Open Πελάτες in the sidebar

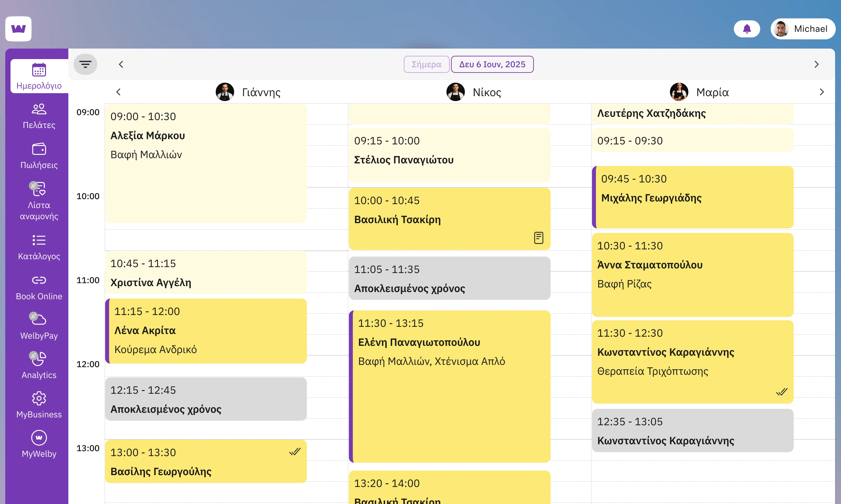(39, 116)
